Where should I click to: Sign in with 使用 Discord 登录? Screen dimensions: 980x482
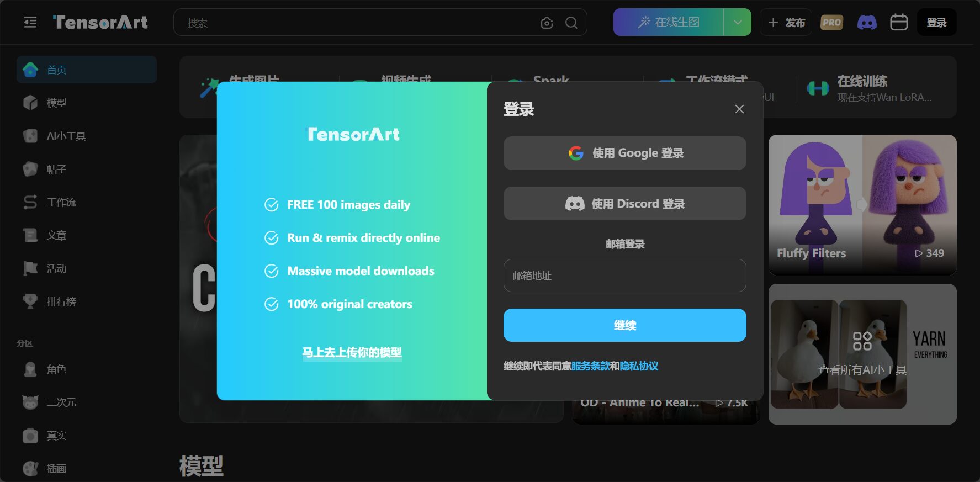point(625,204)
